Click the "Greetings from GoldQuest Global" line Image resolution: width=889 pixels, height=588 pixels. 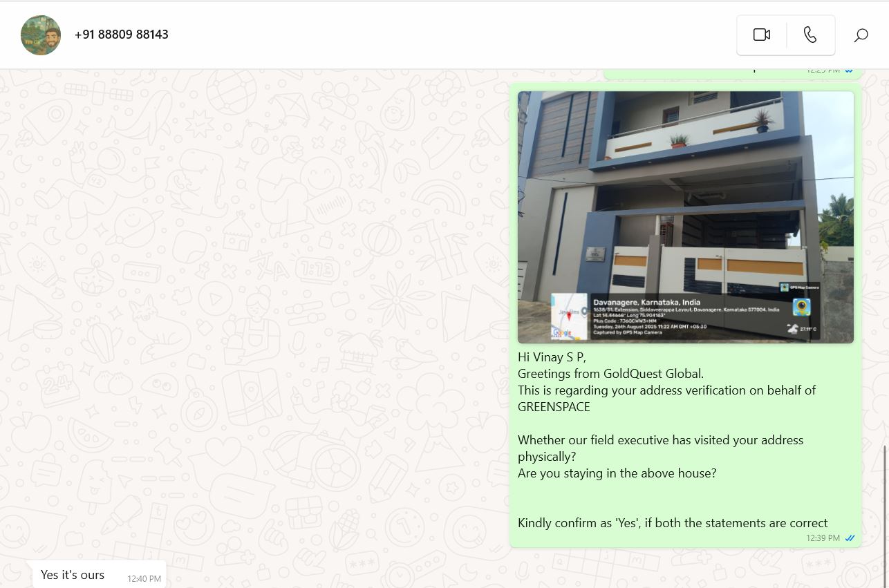[610, 374]
